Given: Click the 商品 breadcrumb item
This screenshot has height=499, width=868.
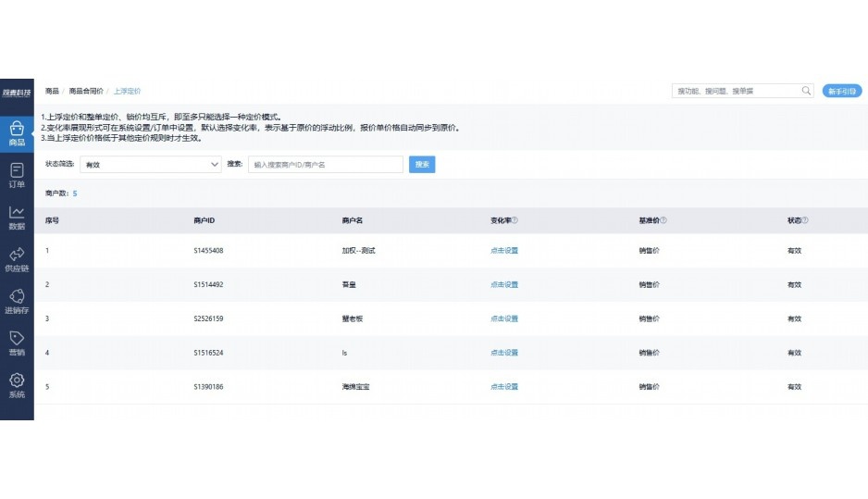Looking at the screenshot, I should pyautogui.click(x=52, y=92).
